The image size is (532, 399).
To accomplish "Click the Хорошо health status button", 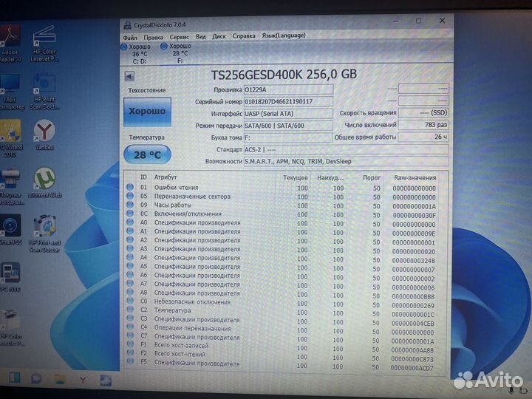I will [x=147, y=112].
